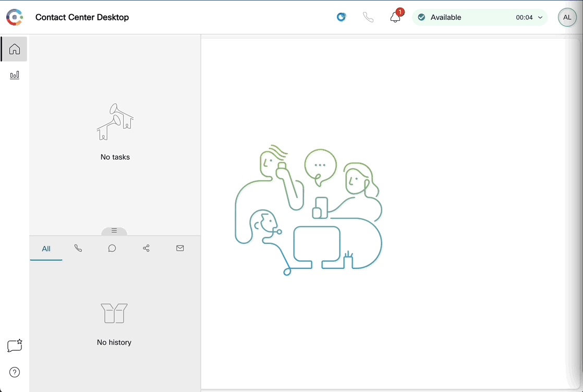
Task: Click the Contact Center Desktop title
Action: 82,17
